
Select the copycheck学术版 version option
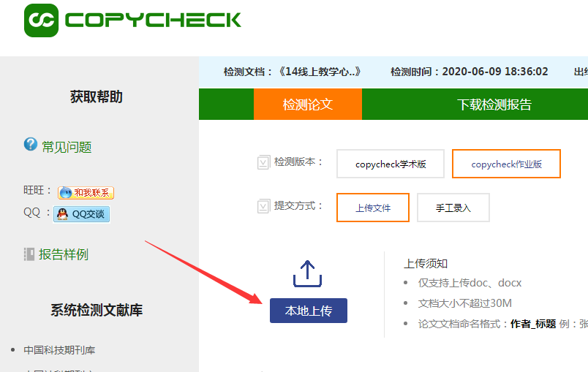click(x=391, y=164)
